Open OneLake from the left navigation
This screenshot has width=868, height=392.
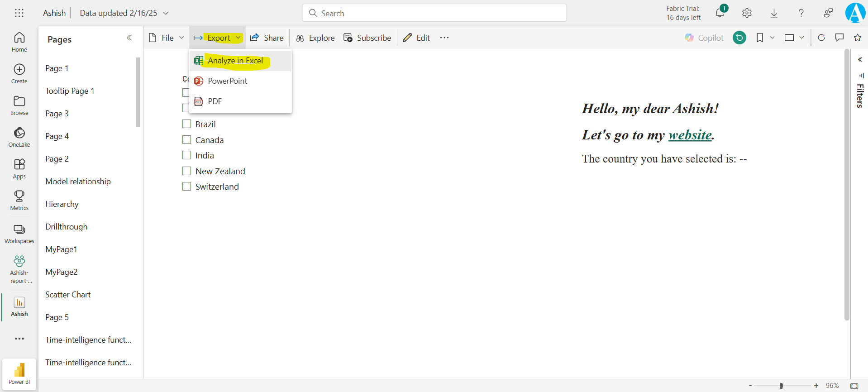(x=19, y=137)
